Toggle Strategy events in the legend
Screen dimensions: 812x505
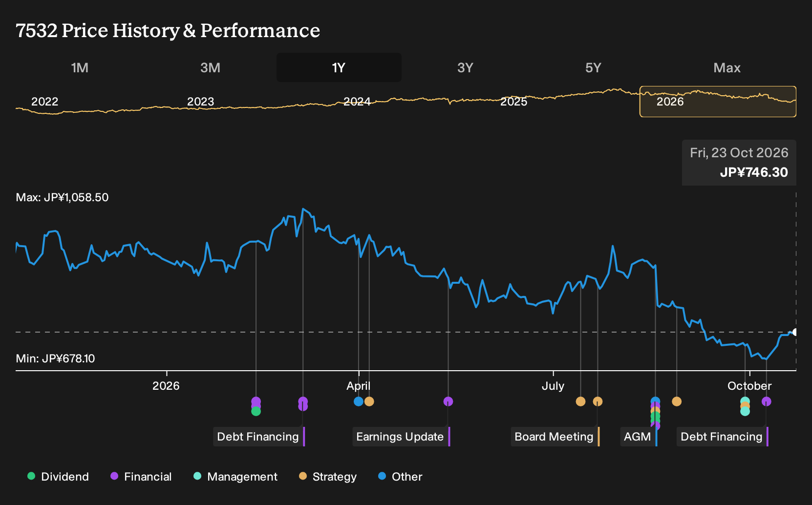[328, 477]
